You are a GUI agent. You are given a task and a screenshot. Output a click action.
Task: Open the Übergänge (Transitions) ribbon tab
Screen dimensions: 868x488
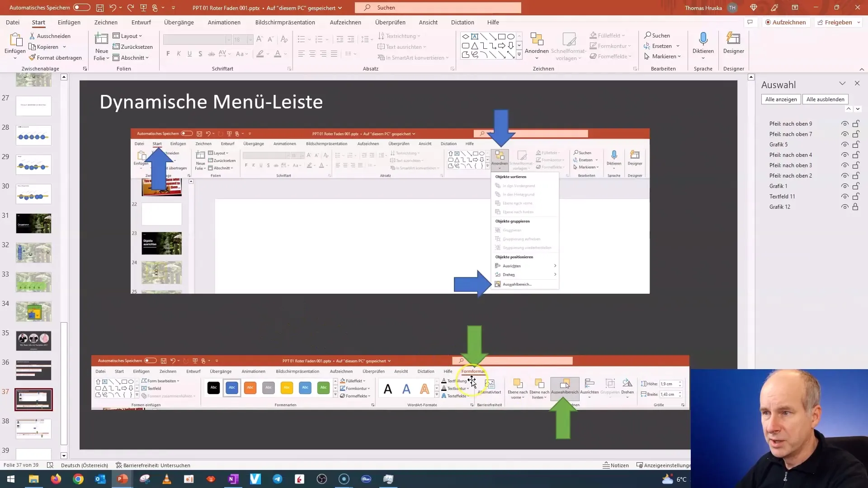tap(179, 22)
